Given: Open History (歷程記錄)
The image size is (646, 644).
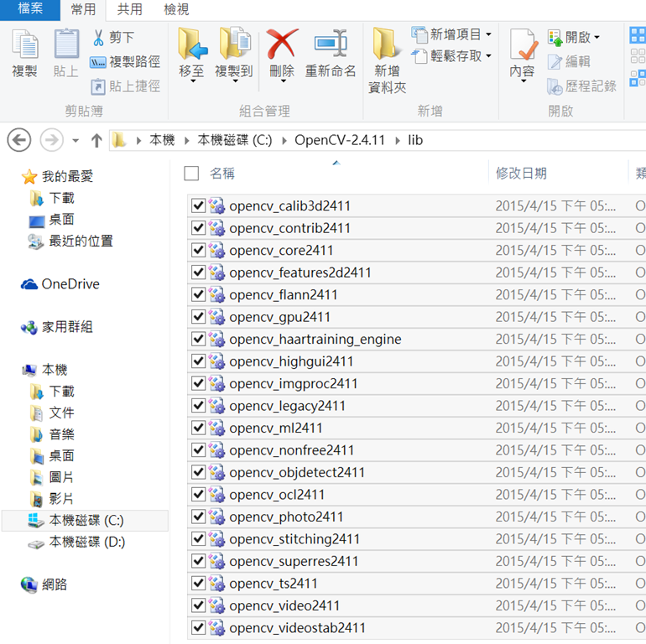Looking at the screenshot, I should [581, 86].
